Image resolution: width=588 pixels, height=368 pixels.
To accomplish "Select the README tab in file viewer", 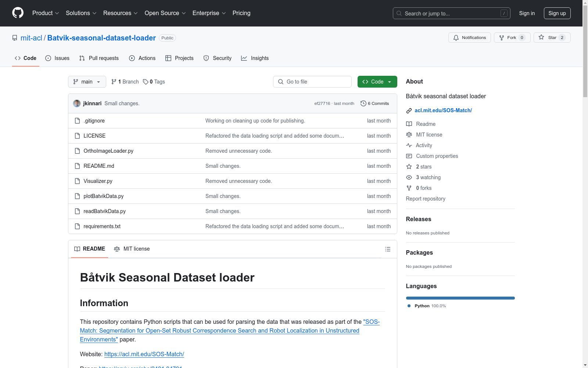I will pos(90,249).
